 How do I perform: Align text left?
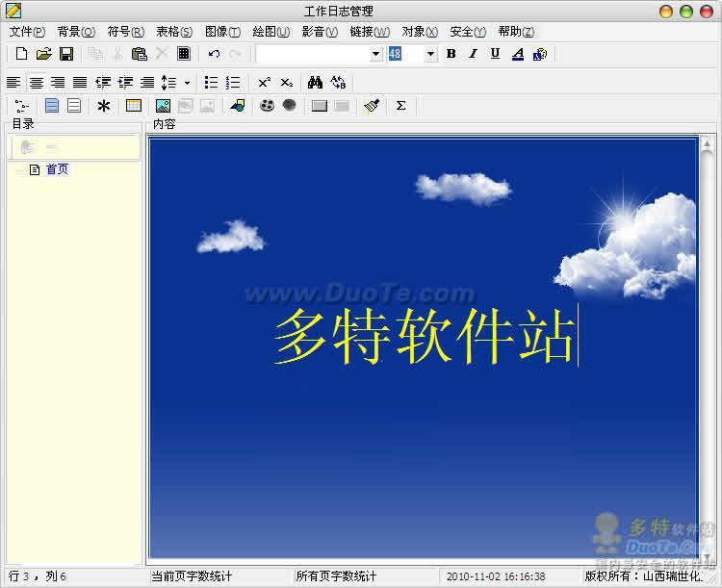point(13,83)
